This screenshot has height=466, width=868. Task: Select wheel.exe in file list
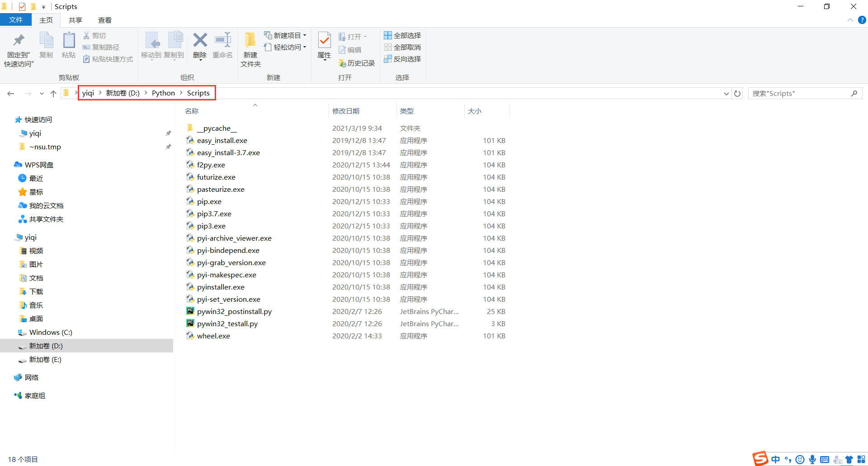coord(213,336)
